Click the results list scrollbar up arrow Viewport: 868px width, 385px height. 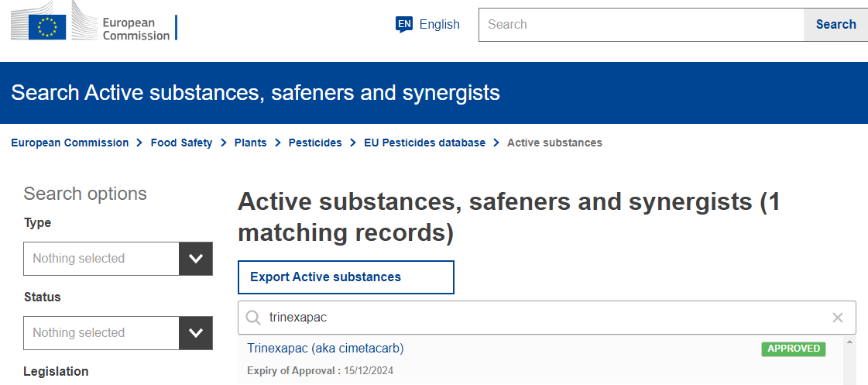pyautogui.click(x=849, y=342)
